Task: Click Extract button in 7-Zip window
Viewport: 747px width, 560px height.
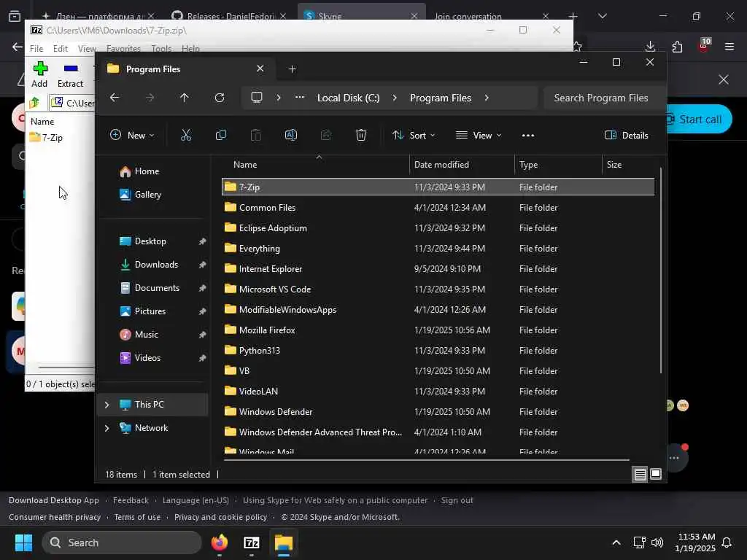Action: 70,74
